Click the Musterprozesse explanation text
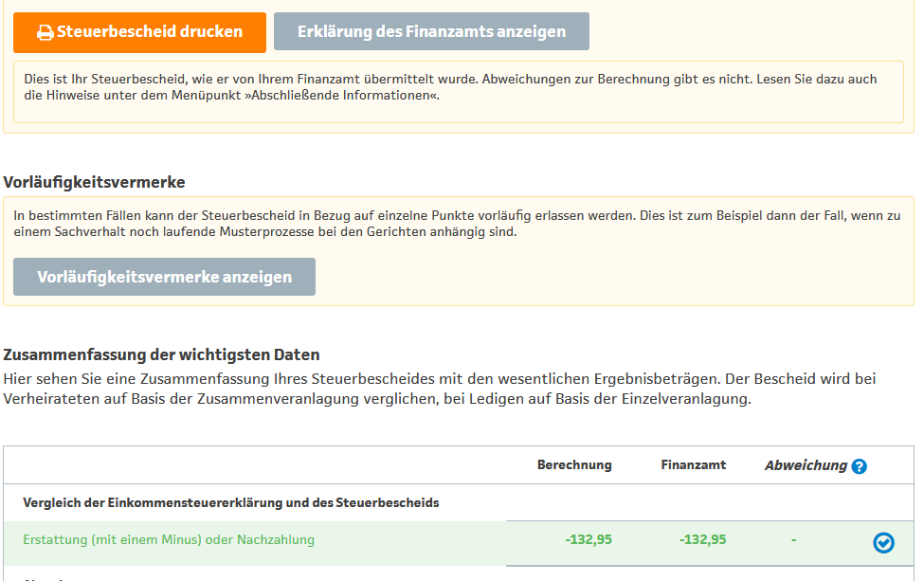Image resolution: width=924 pixels, height=581 pixels. (456, 224)
